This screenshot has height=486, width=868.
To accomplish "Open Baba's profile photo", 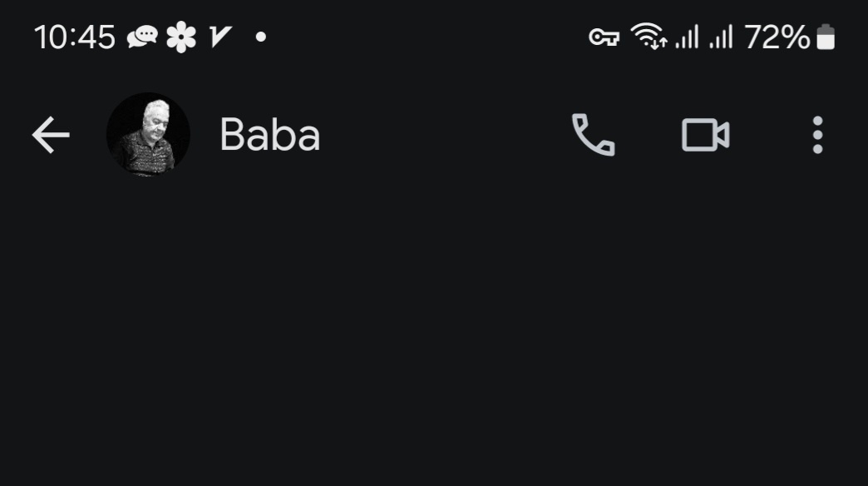I will click(x=148, y=135).
